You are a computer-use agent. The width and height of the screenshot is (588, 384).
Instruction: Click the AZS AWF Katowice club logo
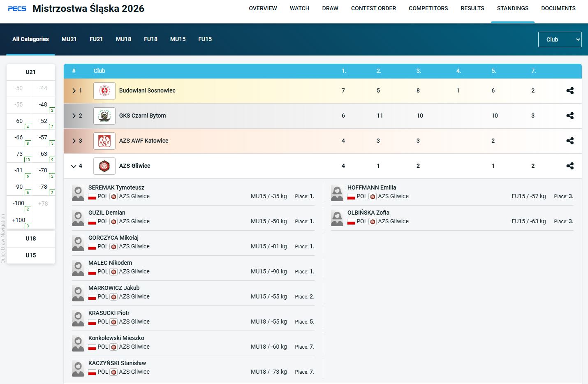click(x=104, y=141)
